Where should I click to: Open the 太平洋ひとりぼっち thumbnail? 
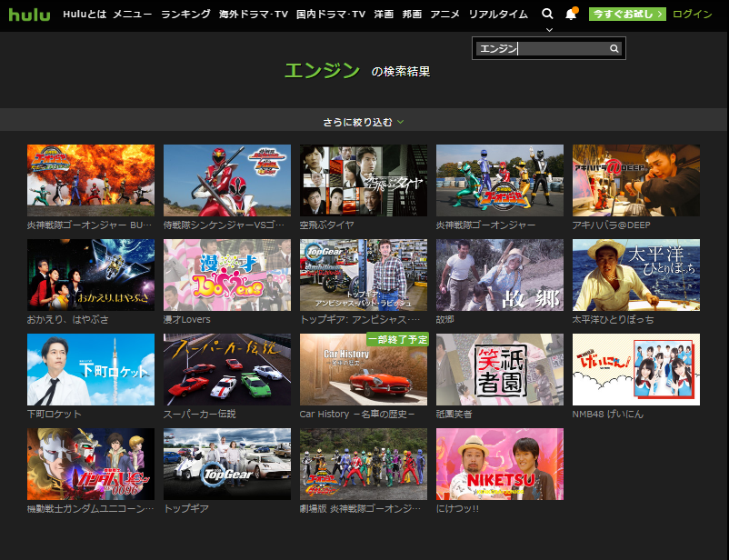tap(636, 275)
